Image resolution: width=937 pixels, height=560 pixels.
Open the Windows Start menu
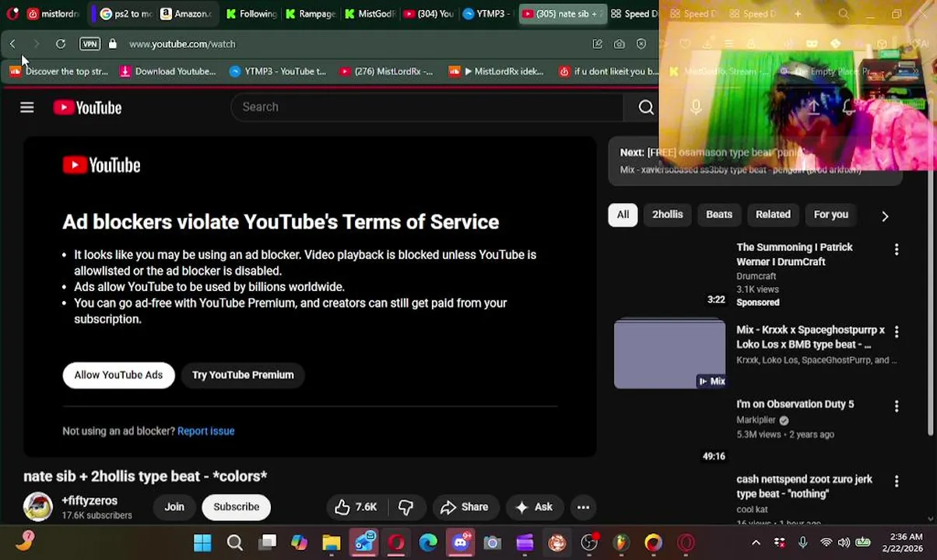point(202,542)
